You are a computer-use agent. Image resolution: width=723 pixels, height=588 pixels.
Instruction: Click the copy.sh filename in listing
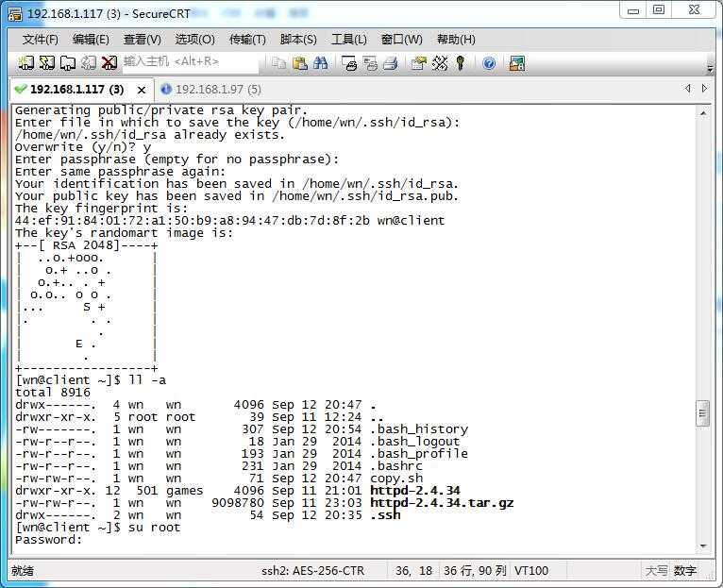tap(396, 479)
